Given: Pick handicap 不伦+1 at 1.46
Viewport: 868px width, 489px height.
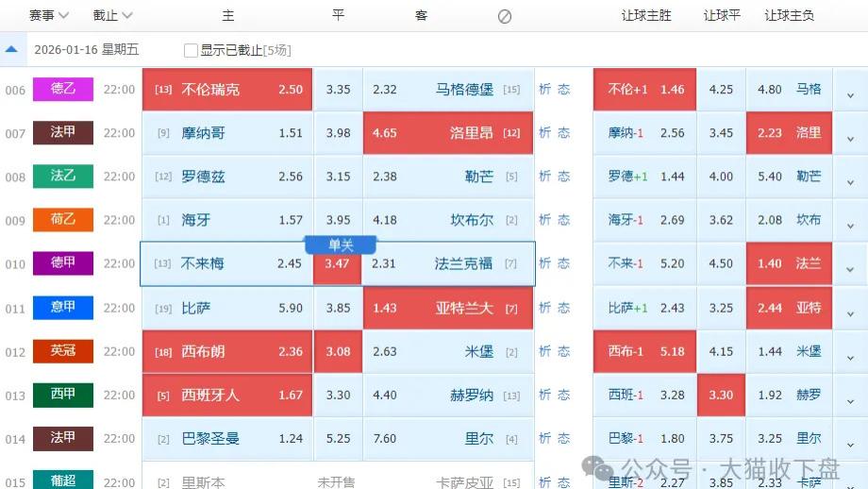Looking at the screenshot, I should [644, 89].
